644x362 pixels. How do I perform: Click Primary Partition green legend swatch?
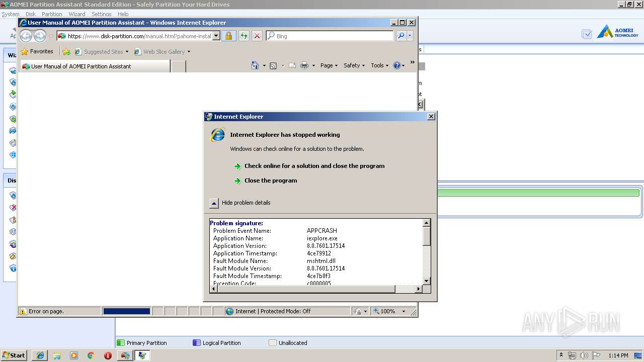click(120, 343)
